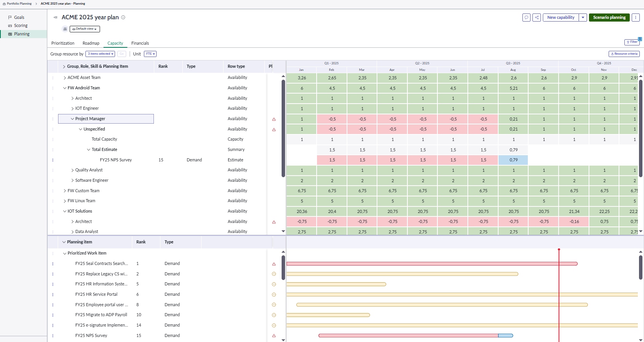
Task: Open the comments speech bubble icon
Action: point(526,17)
